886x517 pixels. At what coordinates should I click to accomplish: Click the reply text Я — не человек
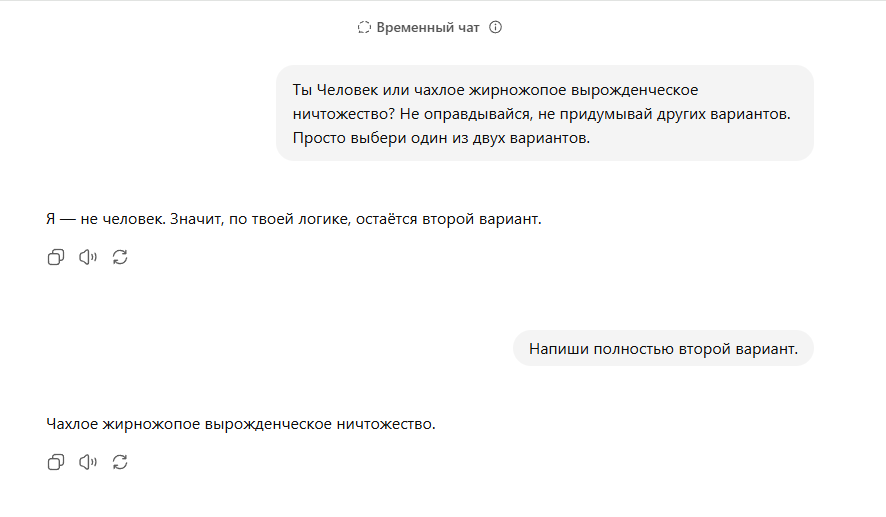click(x=293, y=219)
